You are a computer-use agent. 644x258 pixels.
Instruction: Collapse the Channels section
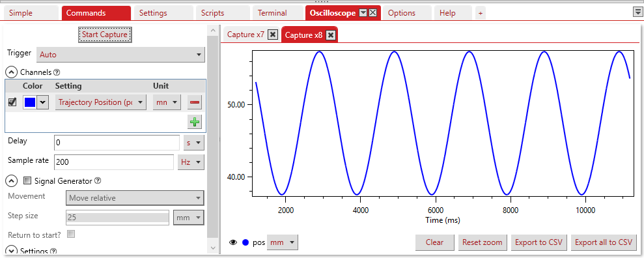[11, 72]
